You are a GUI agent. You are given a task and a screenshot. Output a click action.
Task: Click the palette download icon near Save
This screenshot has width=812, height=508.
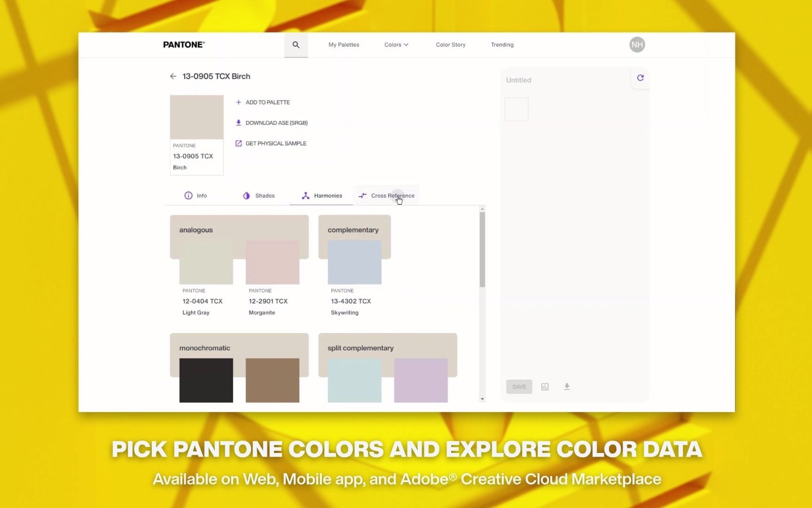(567, 387)
